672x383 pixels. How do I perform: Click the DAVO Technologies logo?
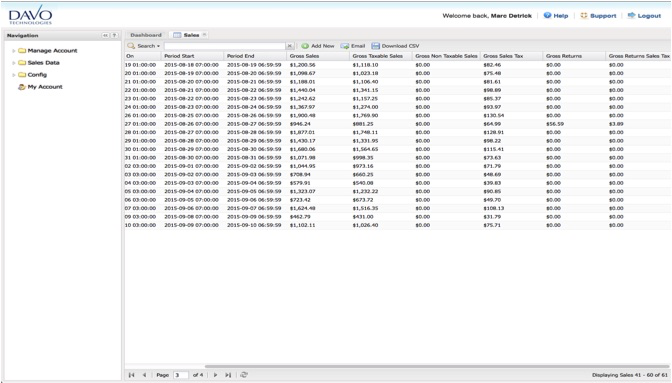tap(30, 15)
